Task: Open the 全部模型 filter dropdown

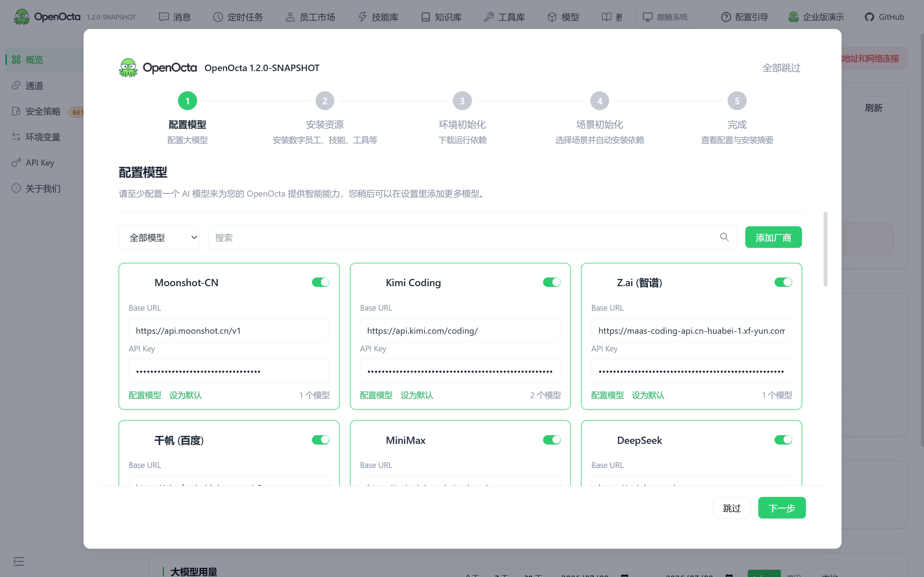Action: [159, 237]
